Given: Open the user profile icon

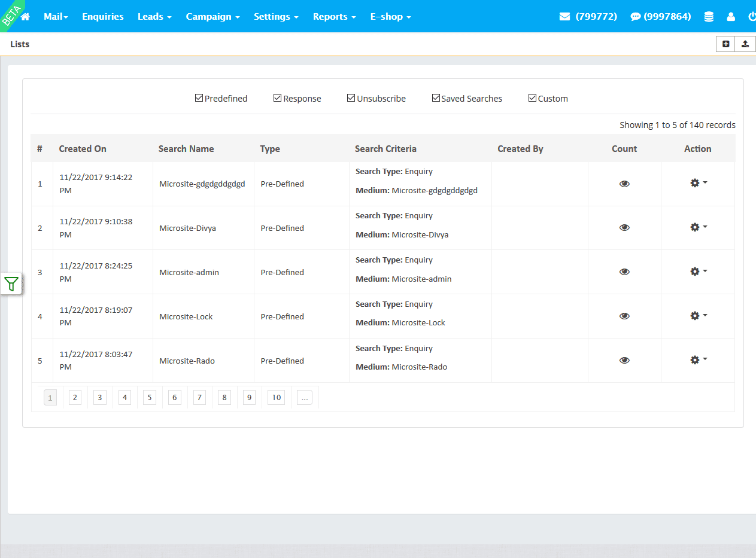Looking at the screenshot, I should point(731,17).
